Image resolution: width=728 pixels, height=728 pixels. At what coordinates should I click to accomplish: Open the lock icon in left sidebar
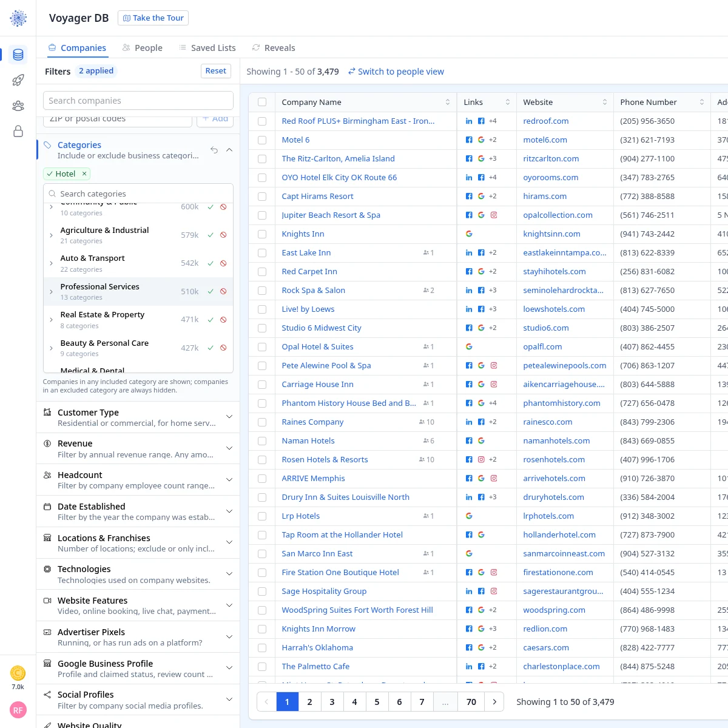18,131
